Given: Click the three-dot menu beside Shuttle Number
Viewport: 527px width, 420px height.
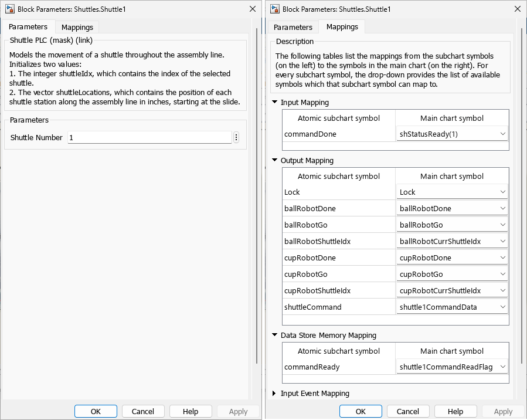Looking at the screenshot, I should tap(236, 137).
